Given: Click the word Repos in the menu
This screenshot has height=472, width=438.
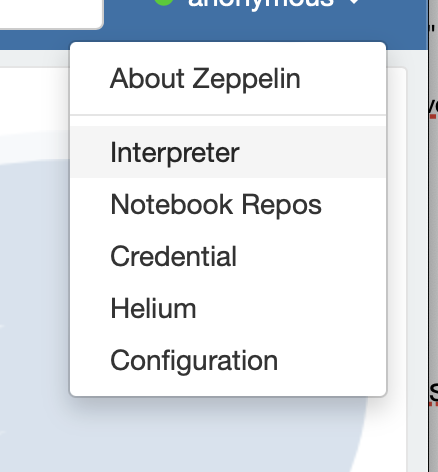Looking at the screenshot, I should pos(281,205).
